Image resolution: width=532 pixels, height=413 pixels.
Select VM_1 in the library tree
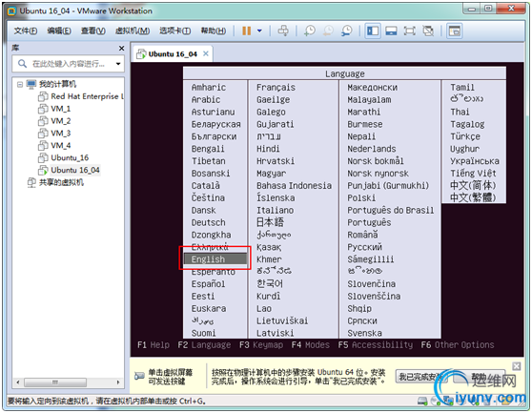pos(54,109)
